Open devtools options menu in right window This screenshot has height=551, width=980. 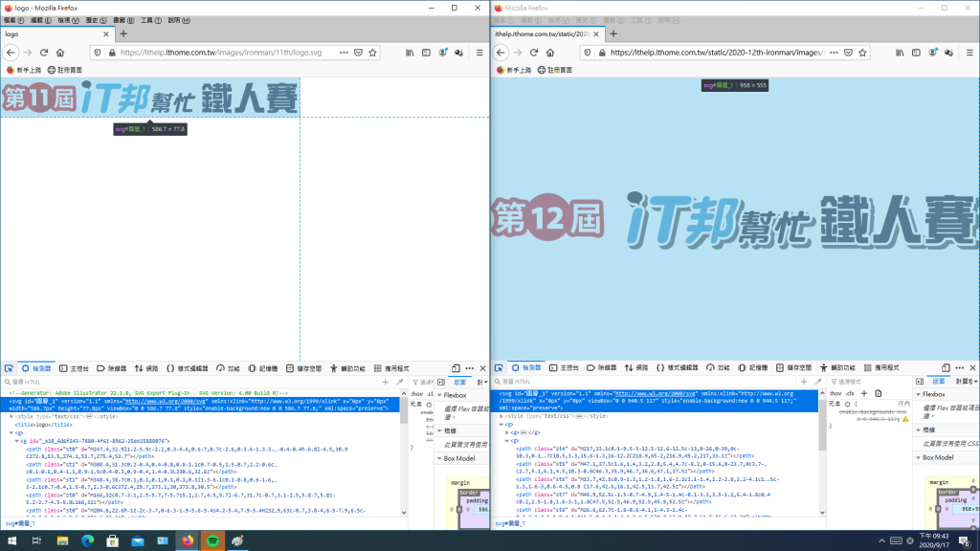tap(959, 368)
